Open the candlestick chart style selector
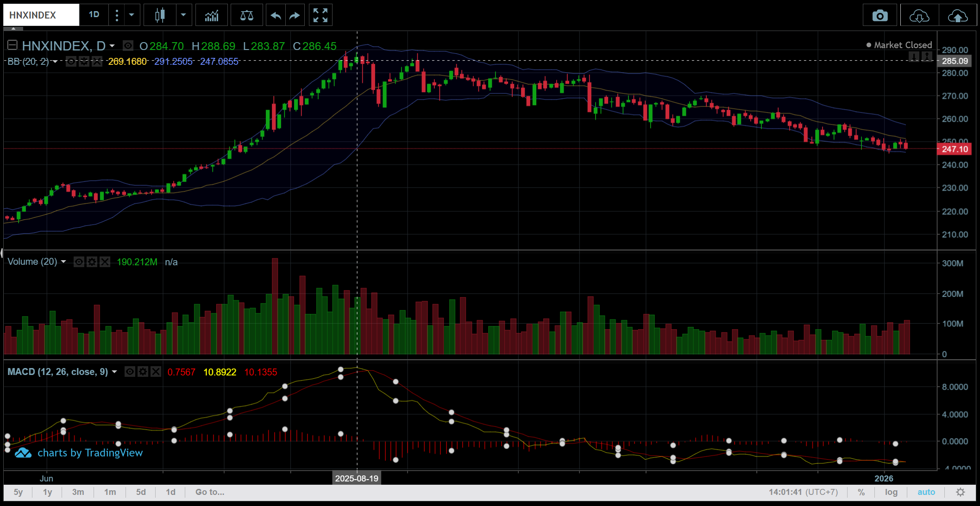This screenshot has height=506, width=980. [x=160, y=15]
